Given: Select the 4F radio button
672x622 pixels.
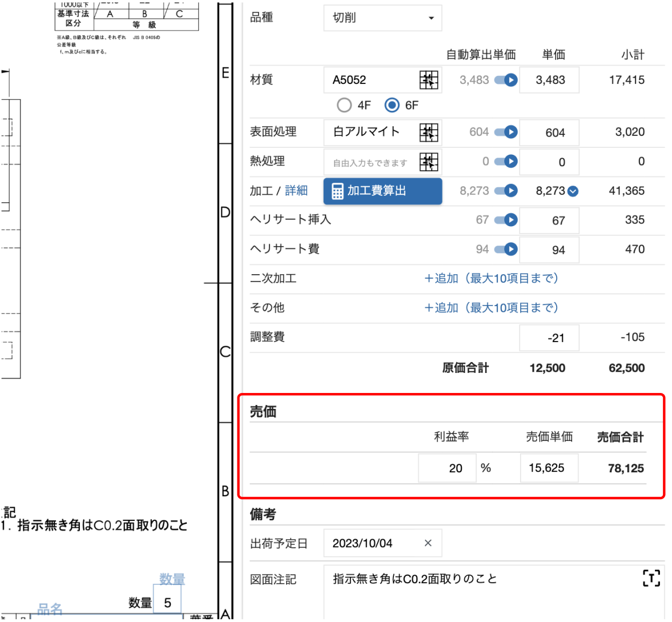Looking at the screenshot, I should [x=344, y=105].
